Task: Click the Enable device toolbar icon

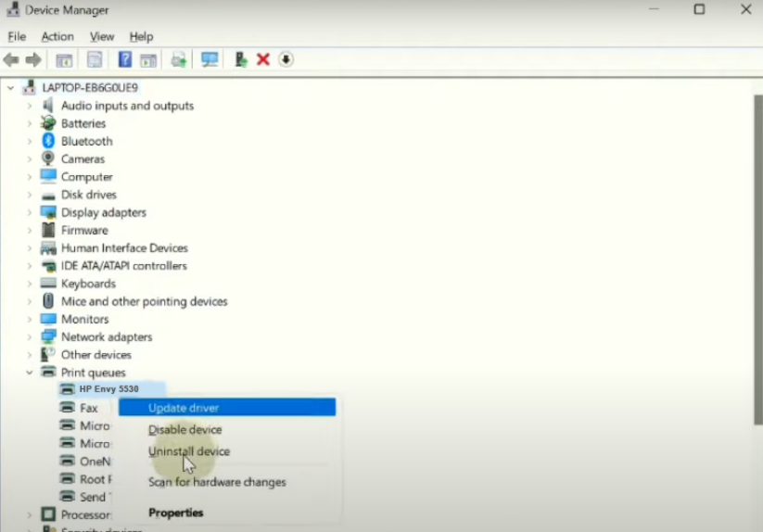Action: click(241, 59)
